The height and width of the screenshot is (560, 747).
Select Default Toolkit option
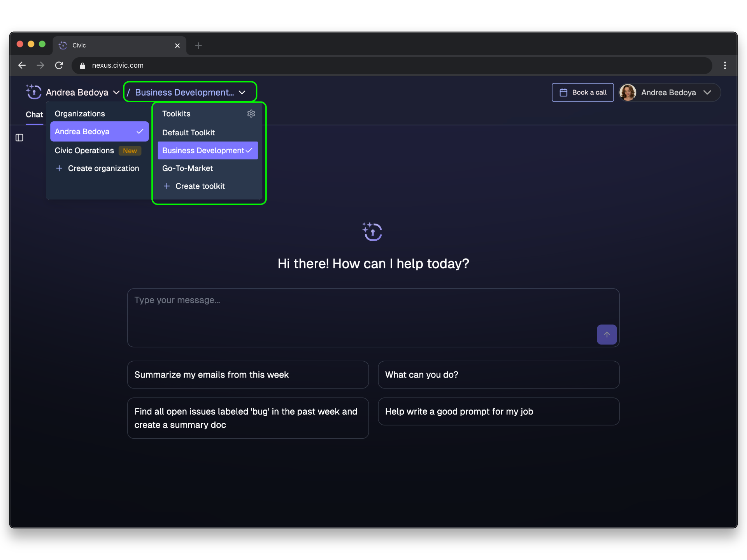[x=189, y=133]
